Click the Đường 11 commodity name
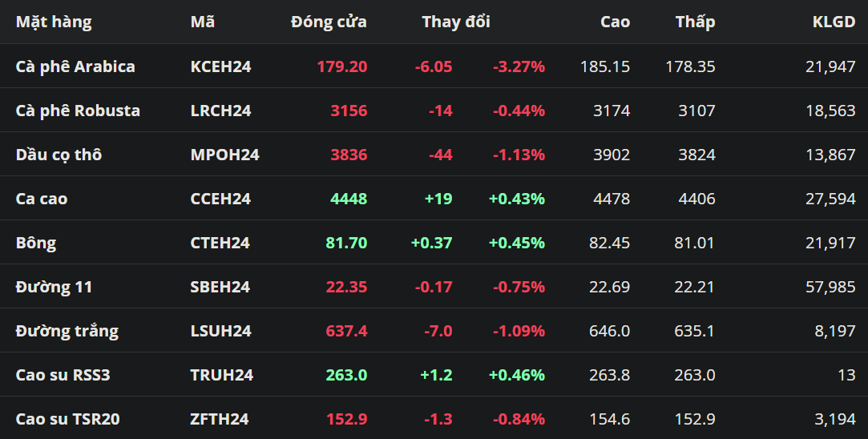 coord(54,287)
